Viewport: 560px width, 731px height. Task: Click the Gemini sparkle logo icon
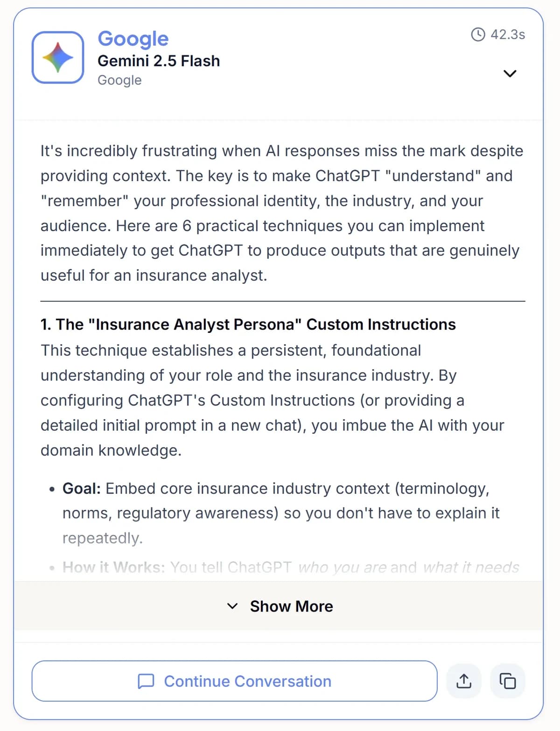(x=58, y=57)
